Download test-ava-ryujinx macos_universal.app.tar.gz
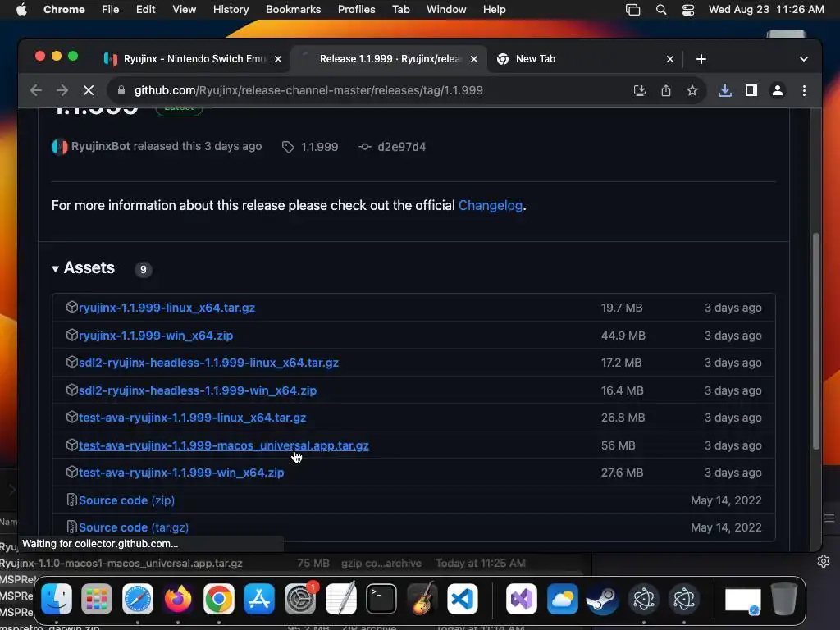 [x=224, y=445]
